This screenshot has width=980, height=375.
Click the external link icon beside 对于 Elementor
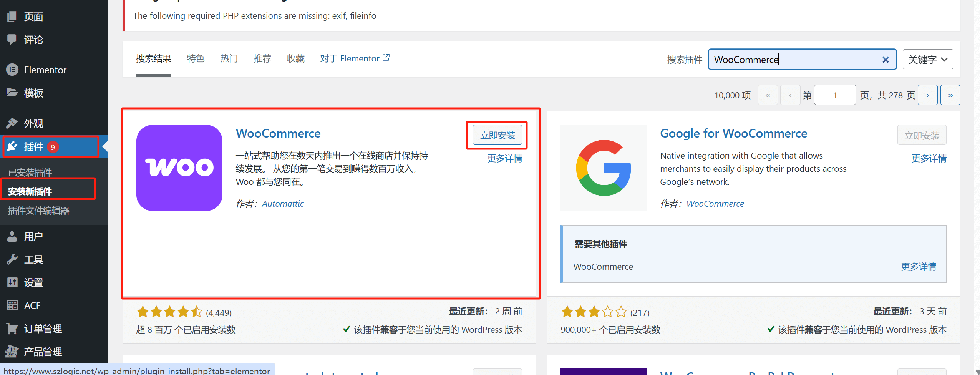tap(386, 58)
